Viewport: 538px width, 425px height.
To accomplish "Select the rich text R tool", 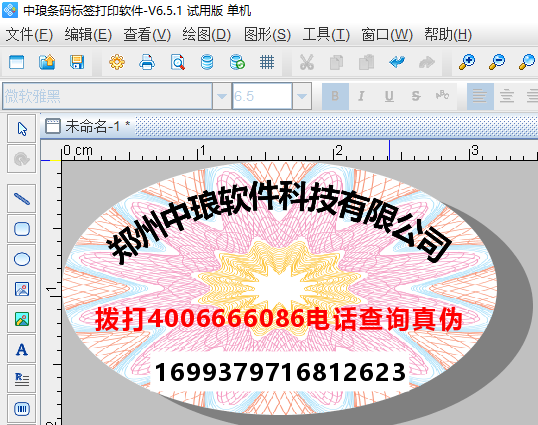I will tap(22, 379).
